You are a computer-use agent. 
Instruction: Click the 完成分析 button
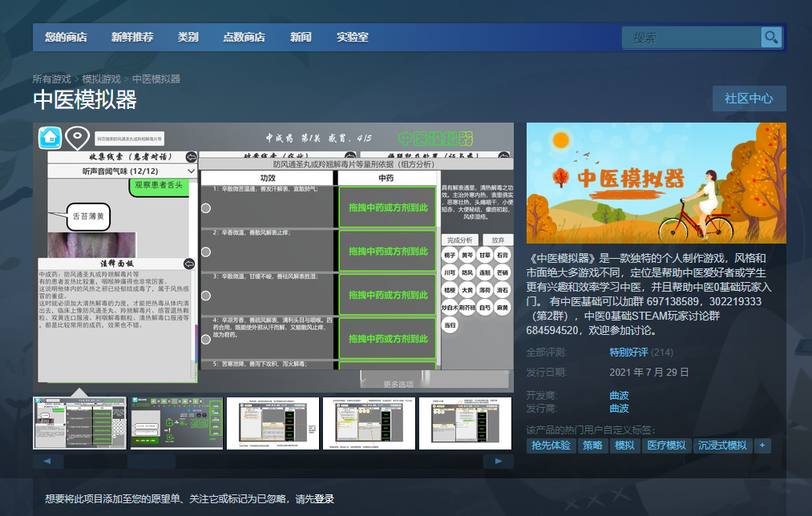tap(460, 240)
